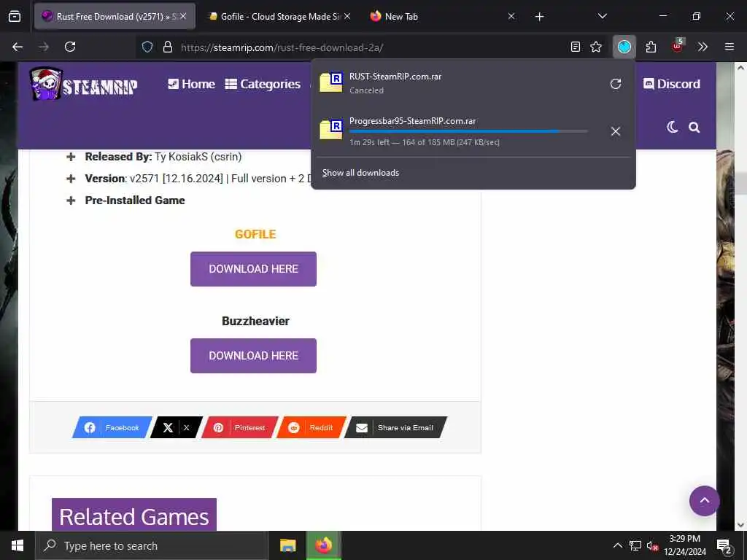The height and width of the screenshot is (560, 747).
Task: Share via Email button
Action: tap(395, 427)
